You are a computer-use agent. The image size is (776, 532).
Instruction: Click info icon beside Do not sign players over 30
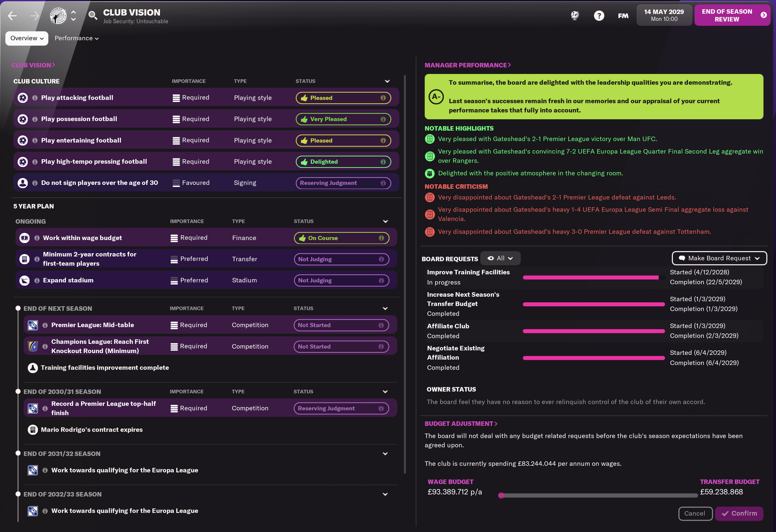click(x=35, y=183)
